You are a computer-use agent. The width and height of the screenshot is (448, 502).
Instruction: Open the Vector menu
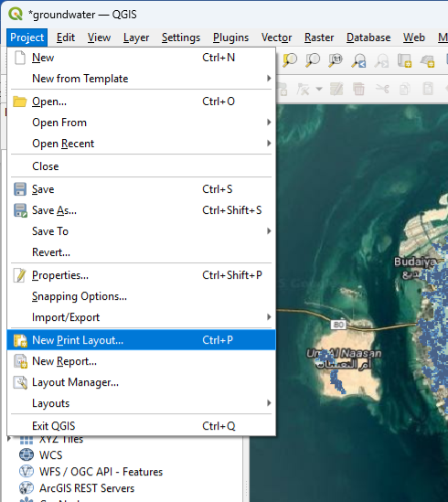point(276,37)
